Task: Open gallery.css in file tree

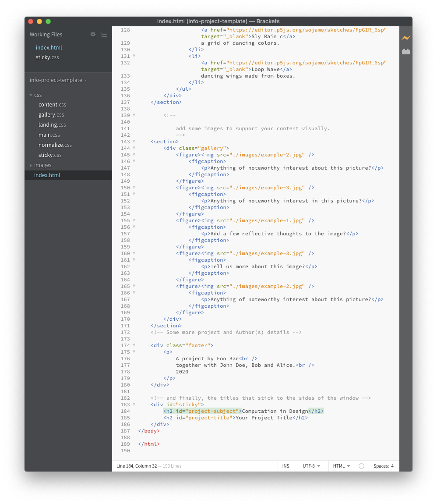Action: tap(51, 115)
